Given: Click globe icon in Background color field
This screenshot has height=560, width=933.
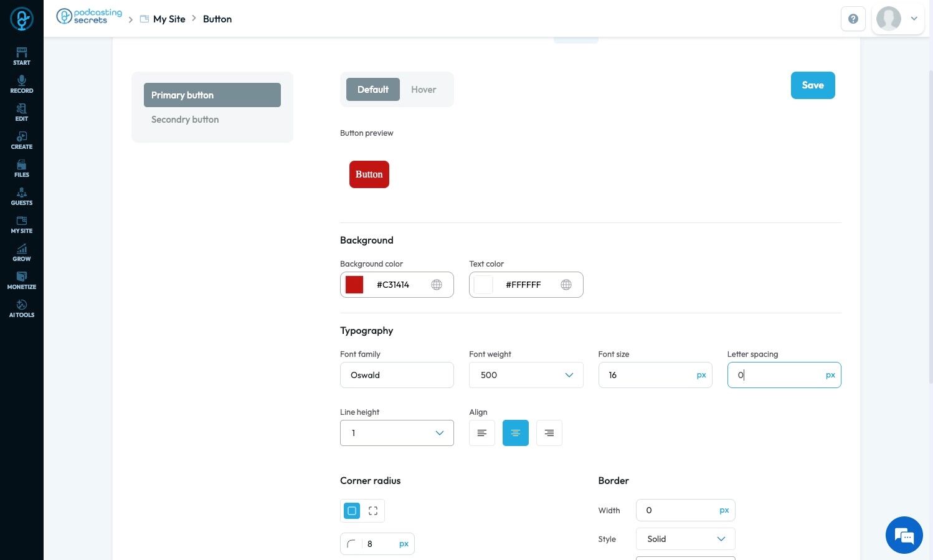Looking at the screenshot, I should coord(437,285).
